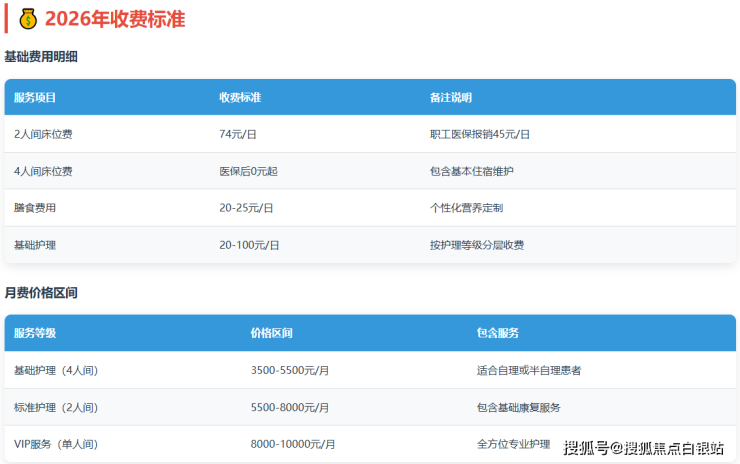
Task: Click the 备注说明 column header
Action: pos(451,98)
